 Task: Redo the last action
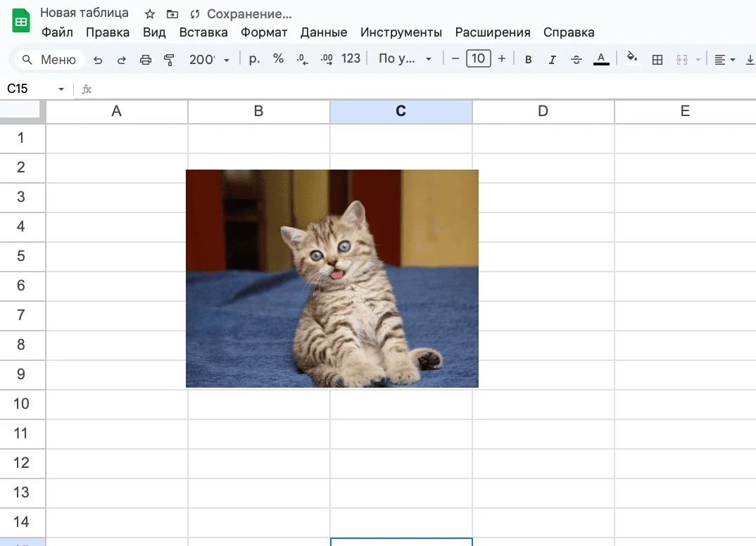pos(122,60)
